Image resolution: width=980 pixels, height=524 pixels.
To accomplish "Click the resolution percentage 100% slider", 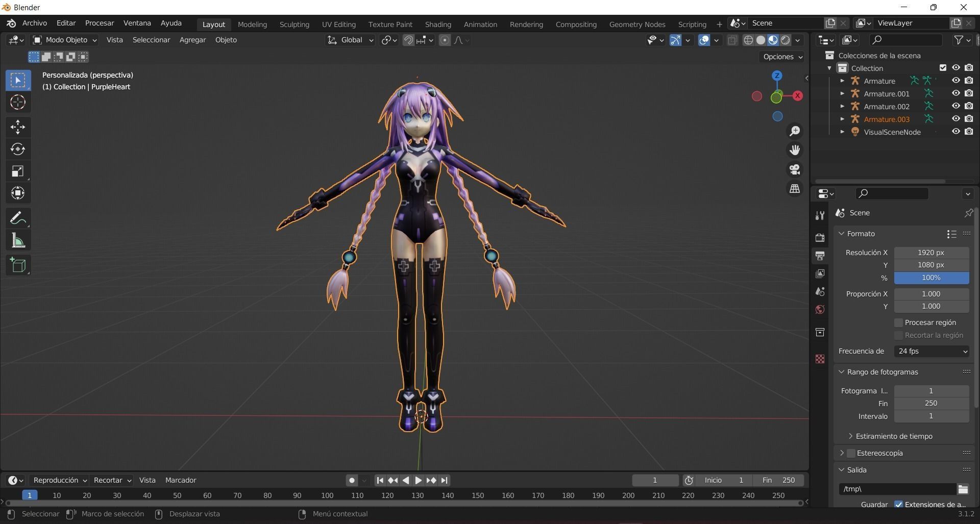I will pyautogui.click(x=932, y=278).
